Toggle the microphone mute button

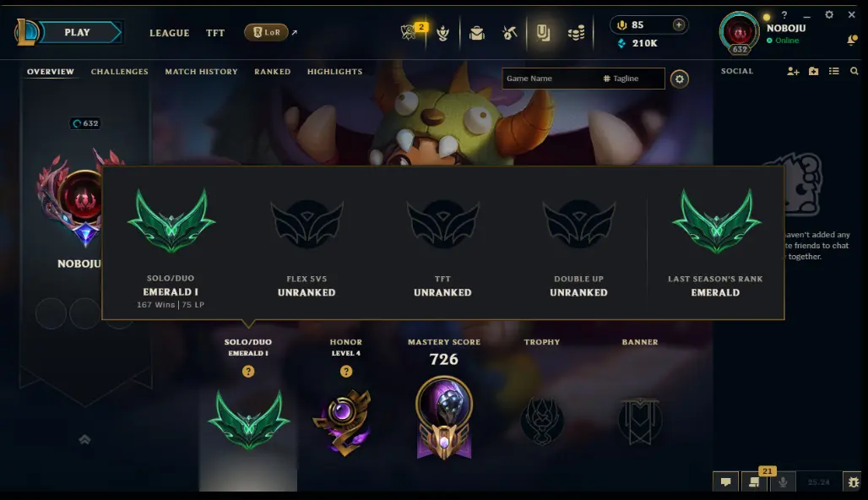(x=783, y=481)
